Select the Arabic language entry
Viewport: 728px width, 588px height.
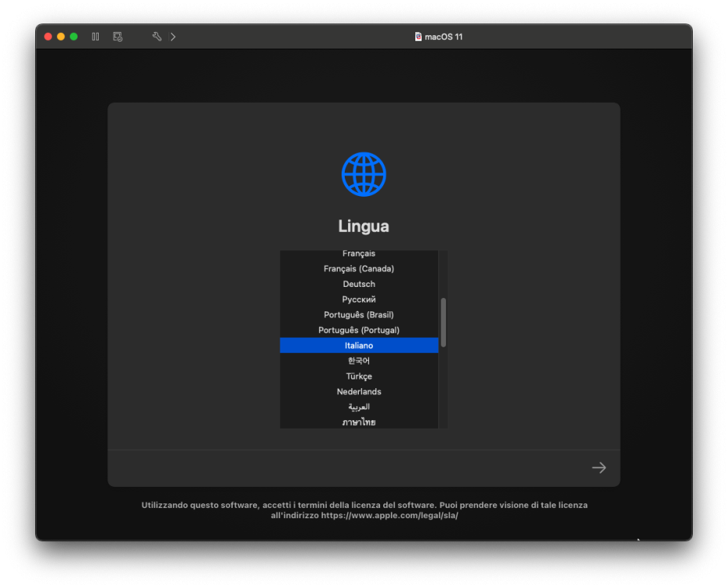(359, 406)
